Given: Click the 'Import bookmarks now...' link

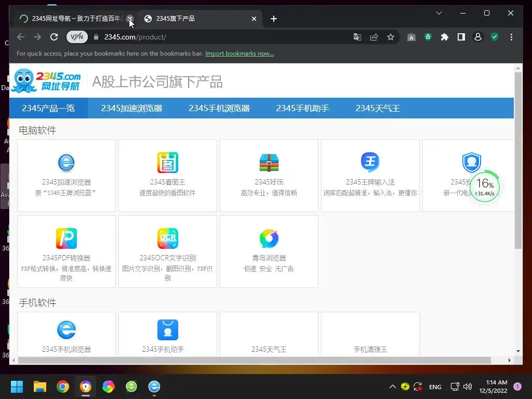Looking at the screenshot, I should click(240, 54).
